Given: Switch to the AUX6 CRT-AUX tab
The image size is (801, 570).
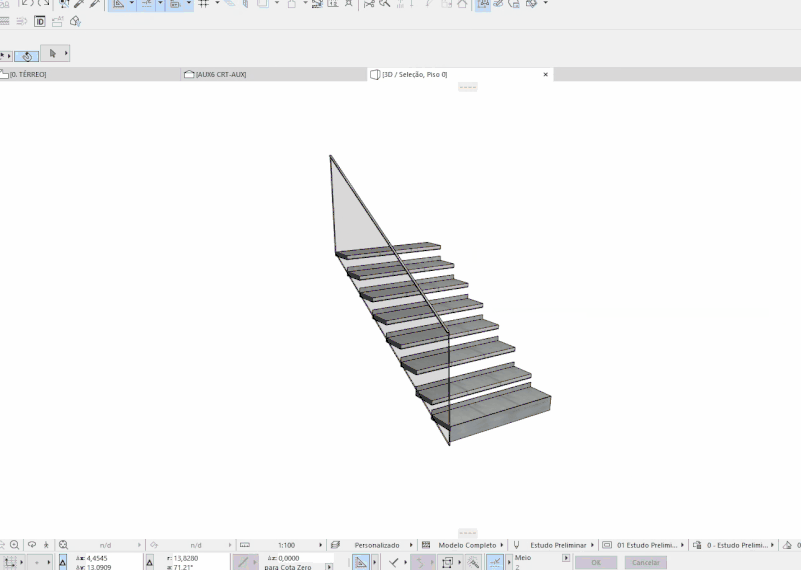Looking at the screenshot, I should click(274, 75).
